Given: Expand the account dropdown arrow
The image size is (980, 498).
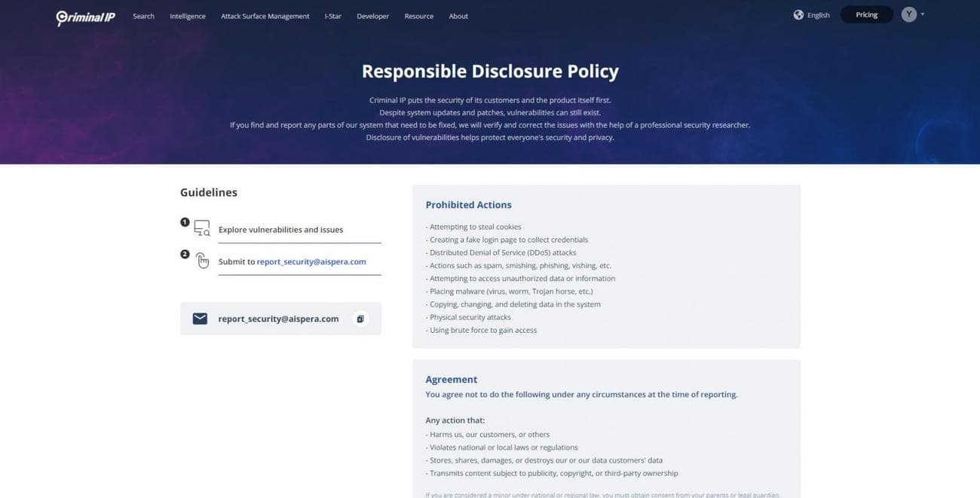Looking at the screenshot, I should (923, 14).
